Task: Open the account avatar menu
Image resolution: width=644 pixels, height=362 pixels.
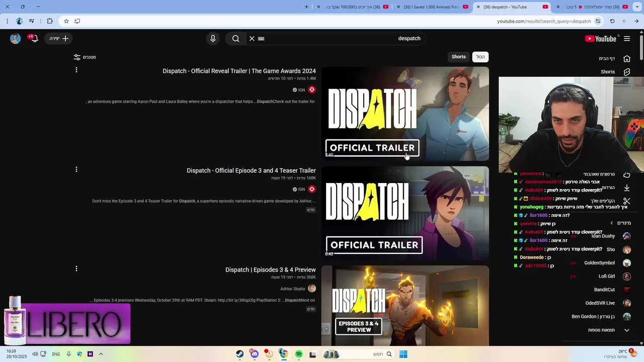Action: [16, 39]
